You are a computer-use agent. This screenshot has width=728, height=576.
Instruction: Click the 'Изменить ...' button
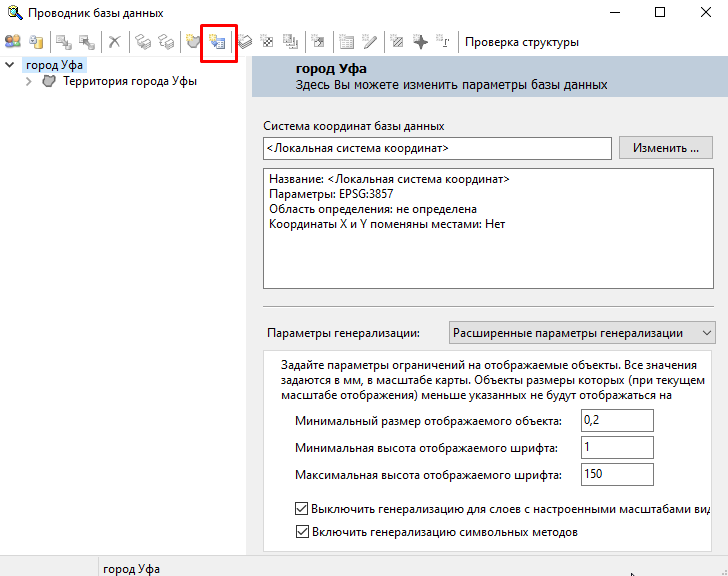coord(666,148)
